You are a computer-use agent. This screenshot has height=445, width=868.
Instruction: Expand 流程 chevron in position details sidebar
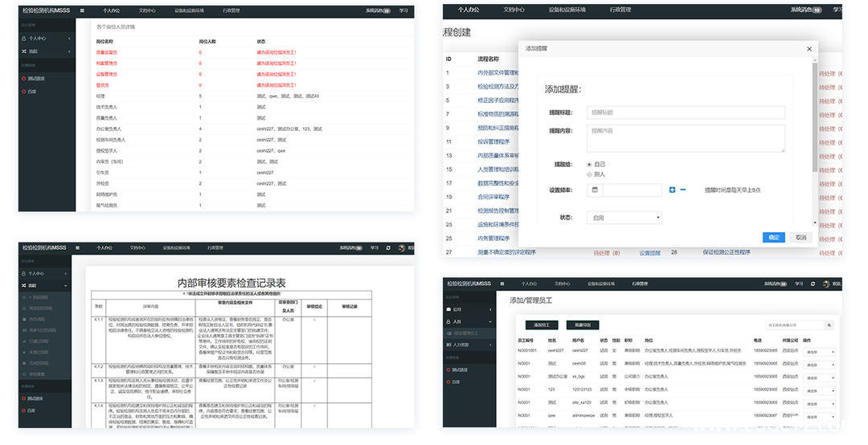click(69, 51)
